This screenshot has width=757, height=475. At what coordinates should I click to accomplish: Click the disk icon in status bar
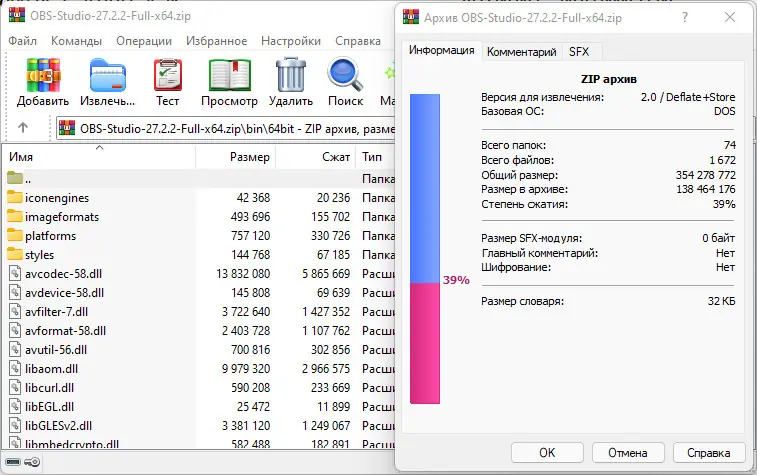pos(14,462)
